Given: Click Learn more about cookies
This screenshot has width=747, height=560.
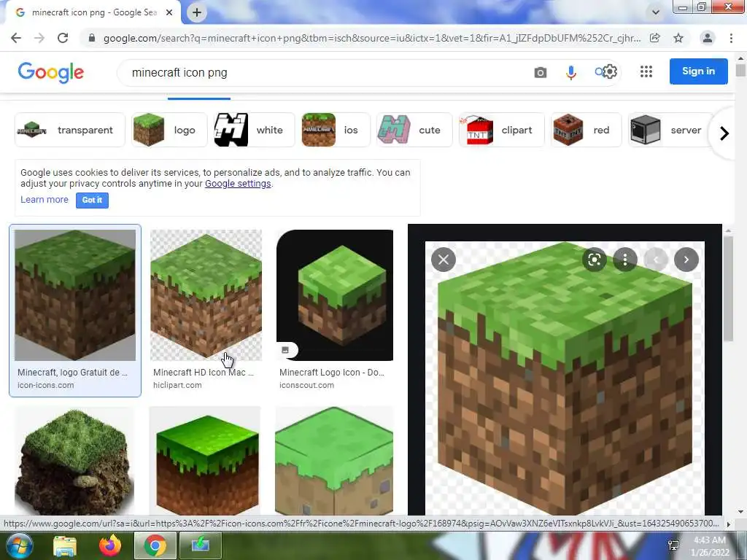Looking at the screenshot, I should (44, 200).
